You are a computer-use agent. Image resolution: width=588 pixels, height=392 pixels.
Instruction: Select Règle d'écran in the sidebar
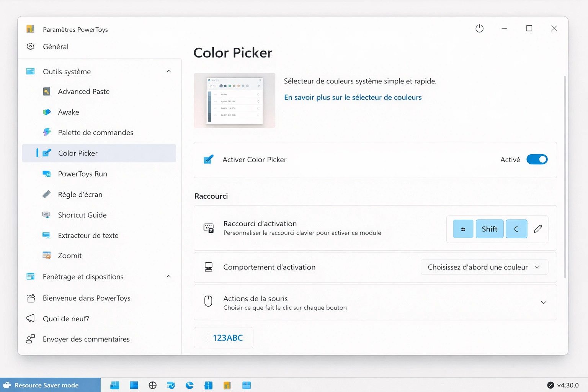point(80,194)
